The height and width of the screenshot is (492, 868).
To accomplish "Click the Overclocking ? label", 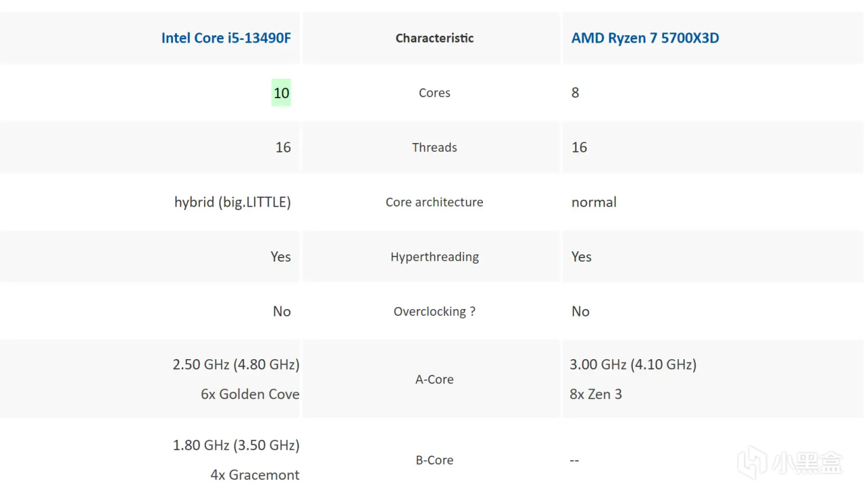I will 434,312.
